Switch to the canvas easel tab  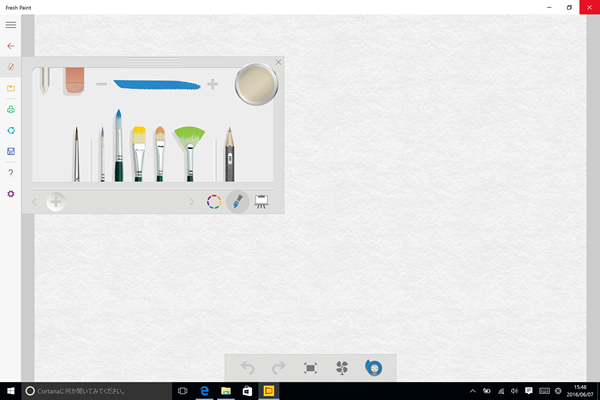point(261,201)
